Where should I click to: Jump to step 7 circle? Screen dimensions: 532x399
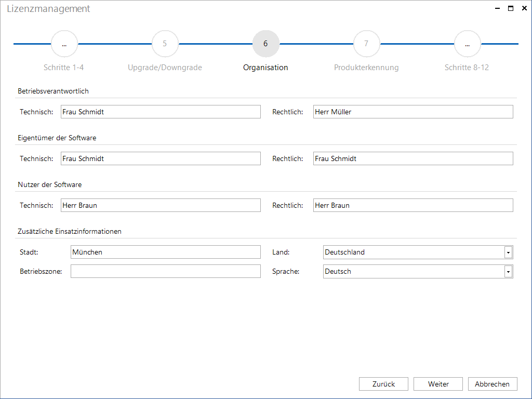point(366,44)
